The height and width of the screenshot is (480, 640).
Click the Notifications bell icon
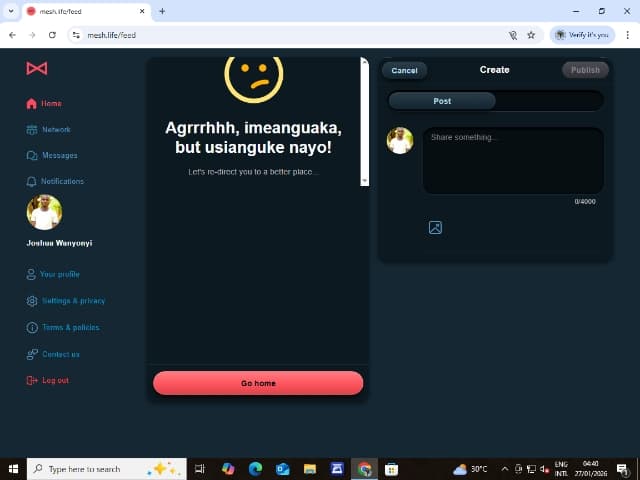coord(31,182)
